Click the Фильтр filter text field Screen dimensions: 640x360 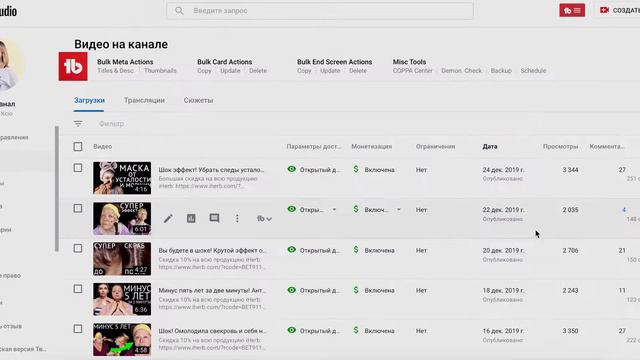tap(111, 124)
